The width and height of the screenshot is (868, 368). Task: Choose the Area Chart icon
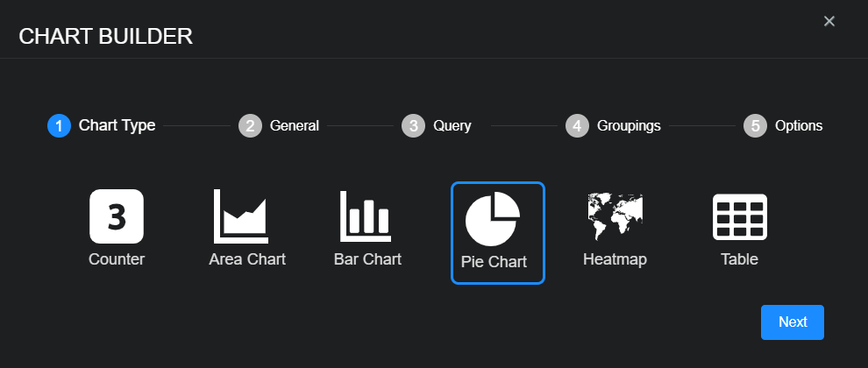[x=241, y=216]
